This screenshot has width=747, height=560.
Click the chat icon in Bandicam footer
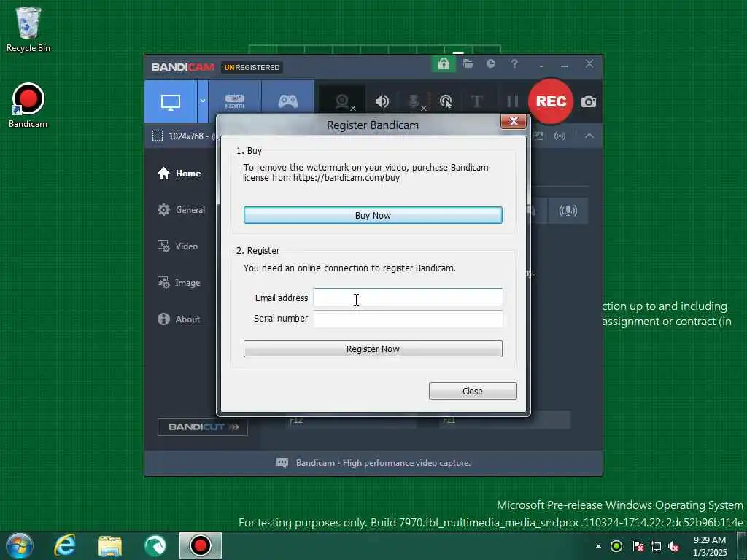coord(282,463)
